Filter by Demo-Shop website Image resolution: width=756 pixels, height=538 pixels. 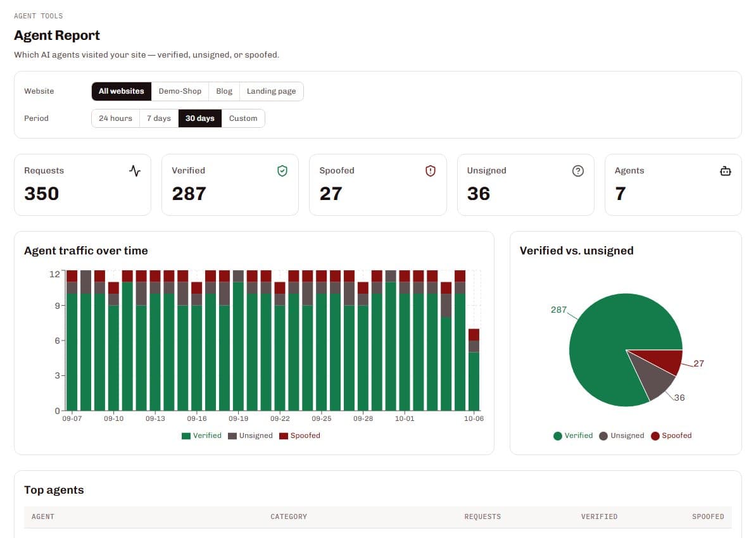coord(180,91)
